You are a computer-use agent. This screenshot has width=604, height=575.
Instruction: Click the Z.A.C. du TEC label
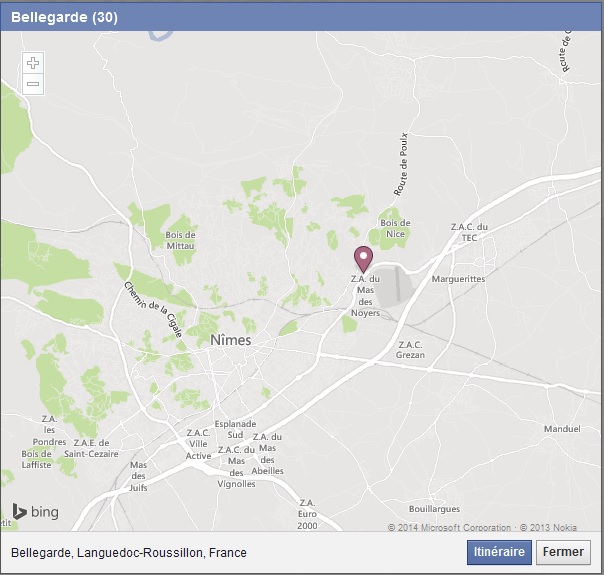pos(469,232)
